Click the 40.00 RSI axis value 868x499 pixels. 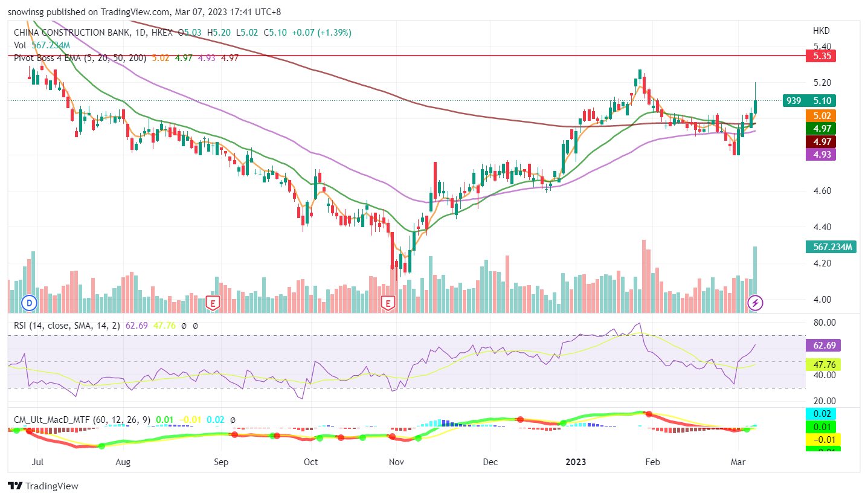pyautogui.click(x=824, y=375)
